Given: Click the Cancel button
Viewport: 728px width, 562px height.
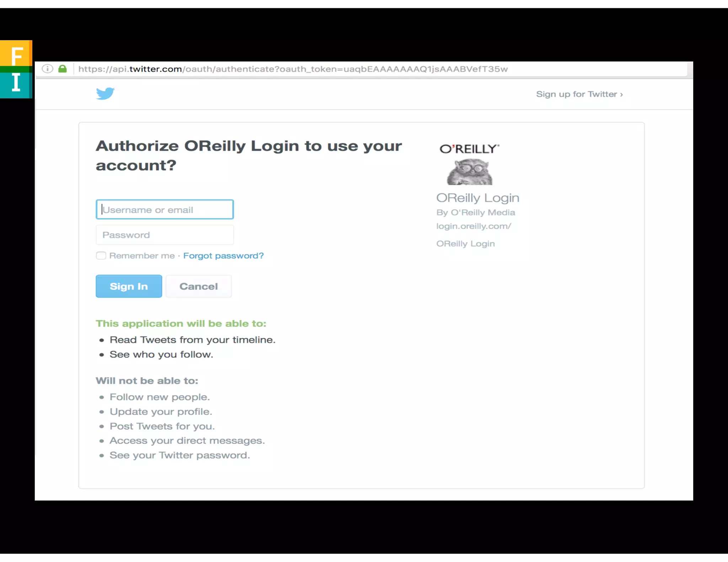Looking at the screenshot, I should (199, 286).
